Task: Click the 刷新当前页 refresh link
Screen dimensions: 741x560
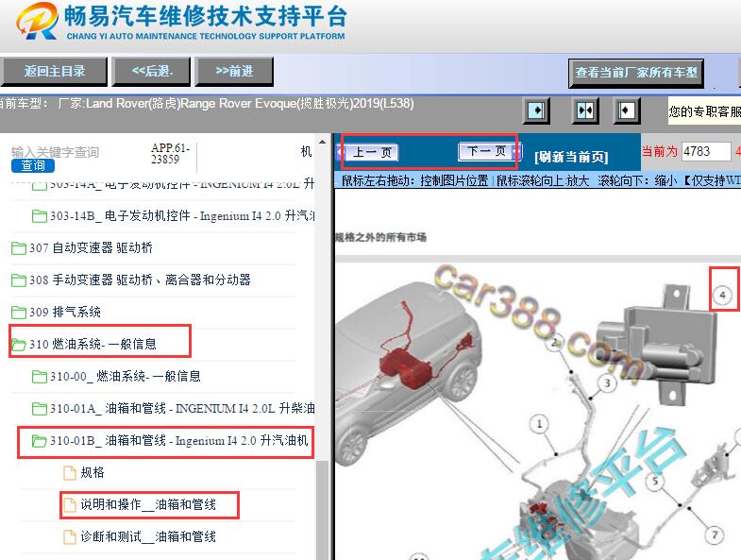Action: tap(571, 157)
